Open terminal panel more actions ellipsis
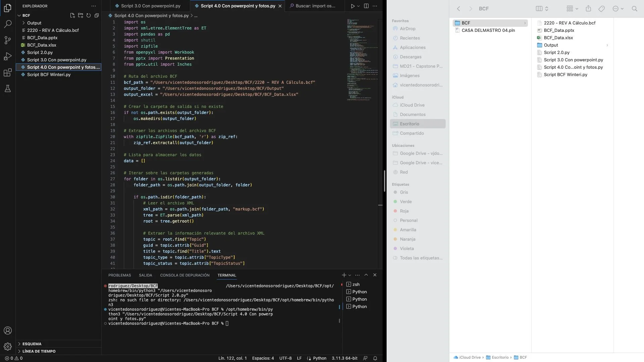 click(x=357, y=275)
